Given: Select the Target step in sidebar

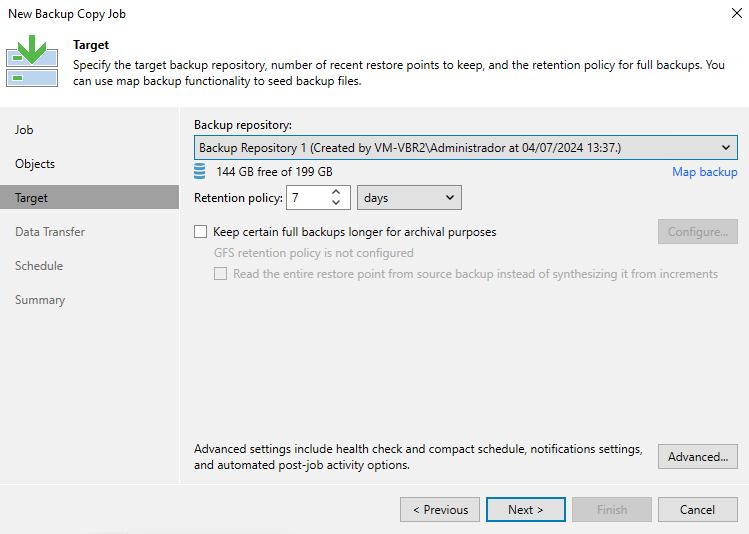Looking at the screenshot, I should pyautogui.click(x=31, y=198).
